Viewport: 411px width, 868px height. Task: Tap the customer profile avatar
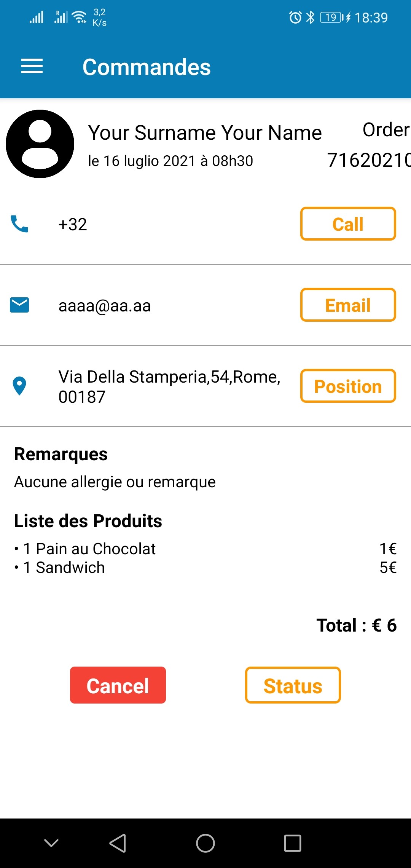[x=40, y=144]
